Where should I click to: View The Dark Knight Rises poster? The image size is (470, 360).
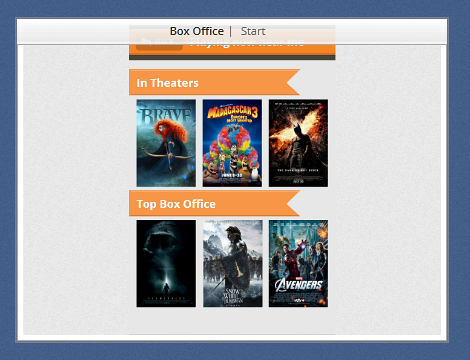[298, 143]
